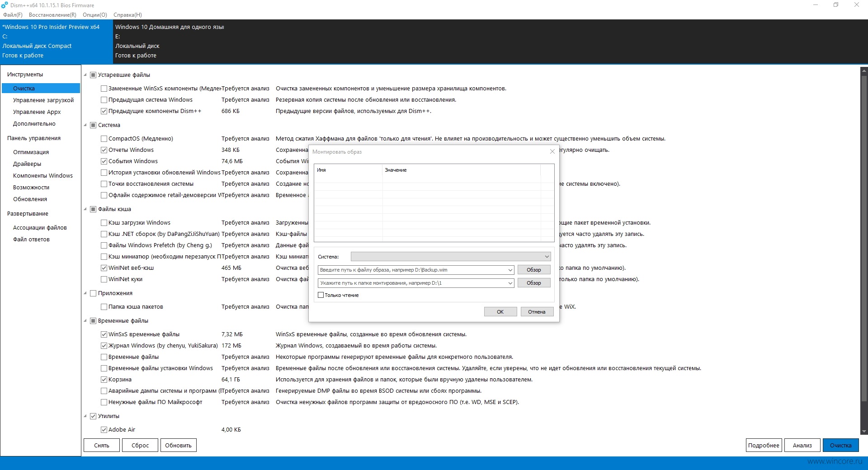Check Точки восстановления системы
Viewport: 868px width, 470px height.
pyautogui.click(x=104, y=184)
